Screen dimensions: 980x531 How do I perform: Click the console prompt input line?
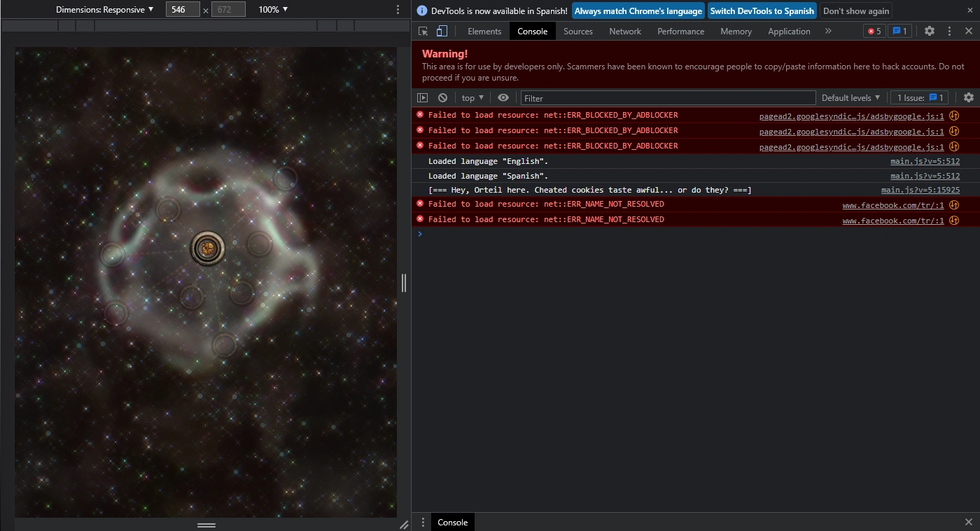click(x=695, y=234)
